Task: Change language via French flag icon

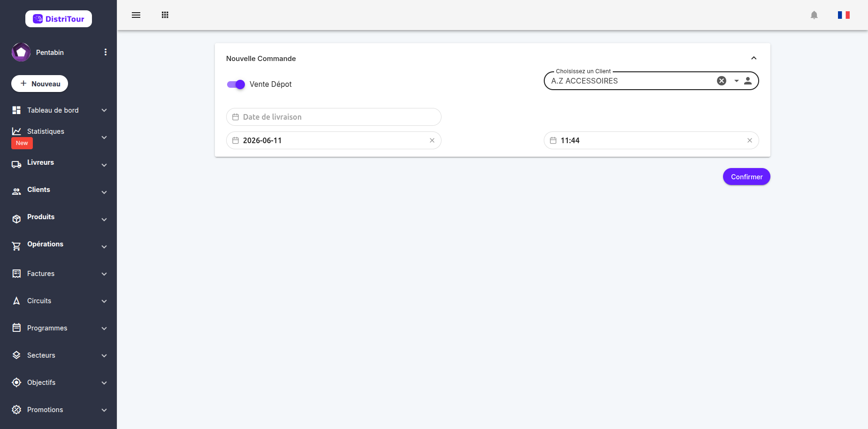Action: [x=844, y=15]
